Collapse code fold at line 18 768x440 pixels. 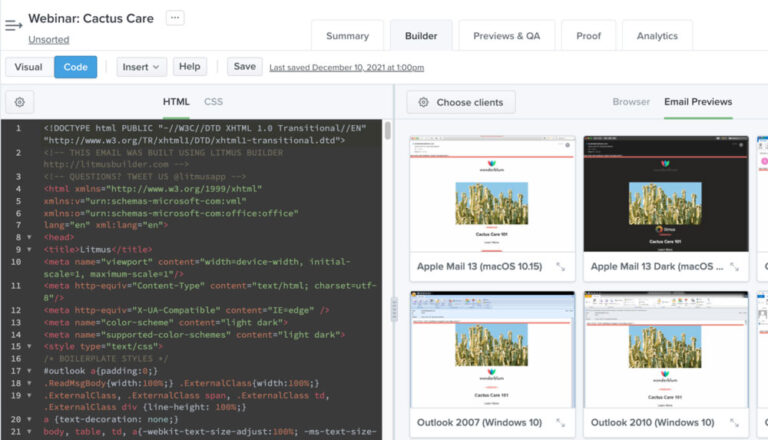(29, 383)
